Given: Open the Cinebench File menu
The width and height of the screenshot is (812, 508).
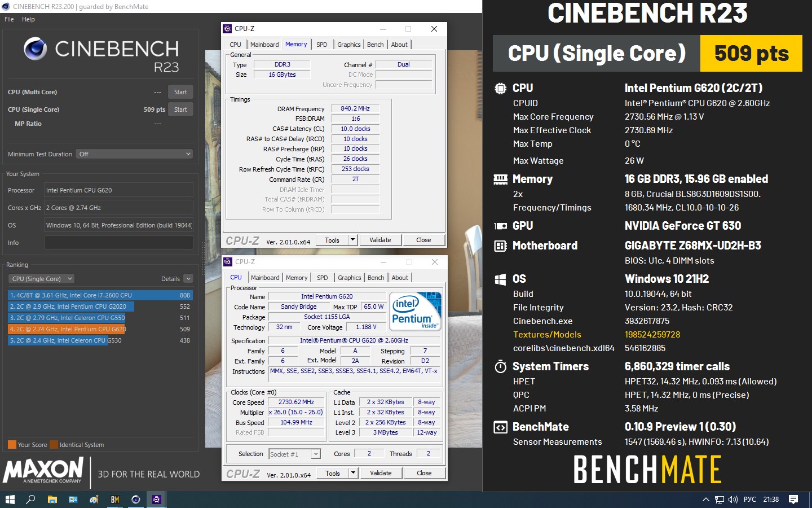Looking at the screenshot, I should 9,19.
